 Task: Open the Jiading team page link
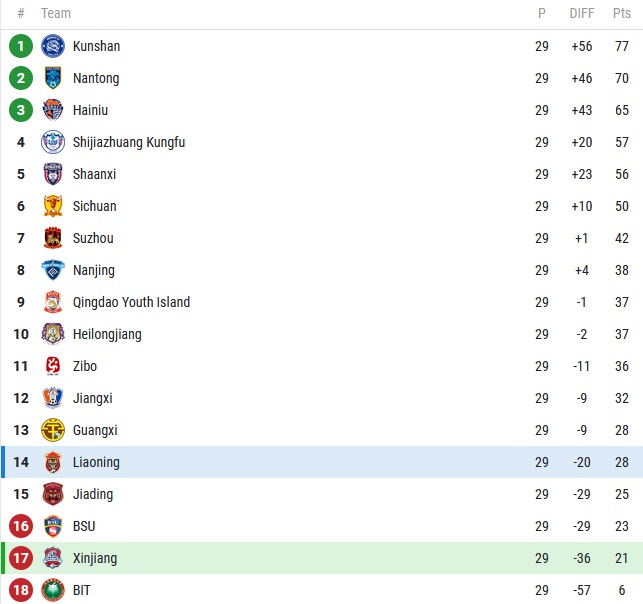tap(93, 494)
